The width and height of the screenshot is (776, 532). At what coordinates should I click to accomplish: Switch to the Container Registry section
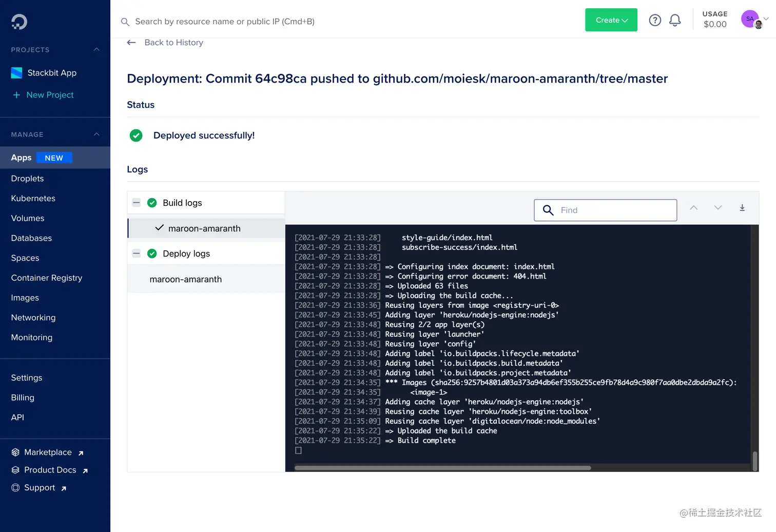pos(46,278)
